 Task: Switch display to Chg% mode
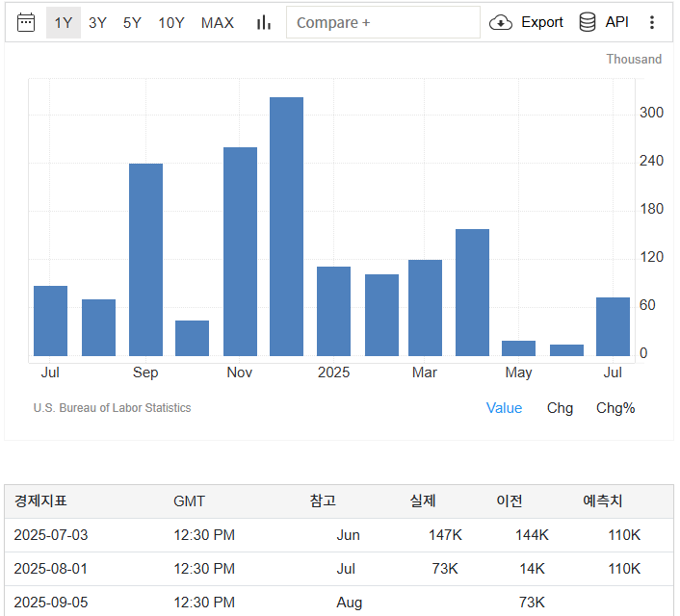pyautogui.click(x=615, y=408)
